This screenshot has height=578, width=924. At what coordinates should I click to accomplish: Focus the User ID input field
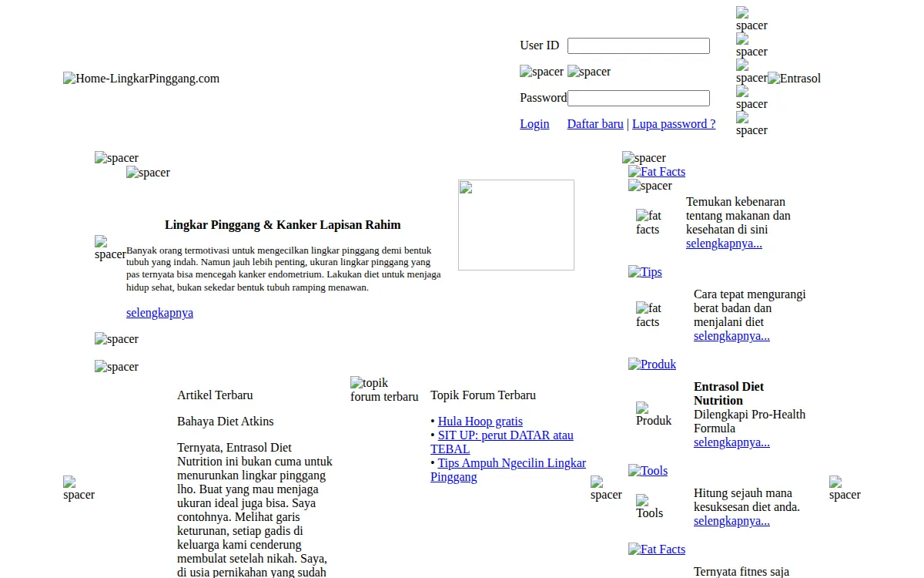[x=638, y=46]
